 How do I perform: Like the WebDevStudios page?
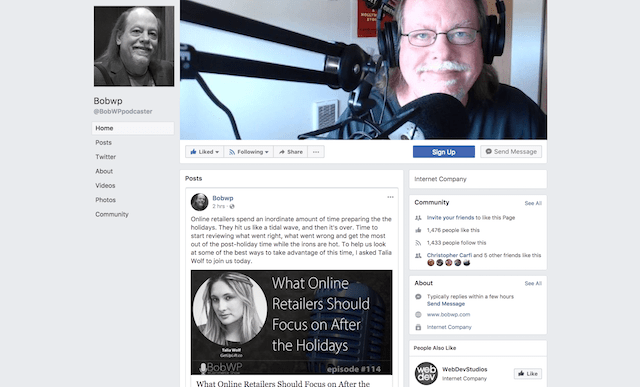coord(528,374)
